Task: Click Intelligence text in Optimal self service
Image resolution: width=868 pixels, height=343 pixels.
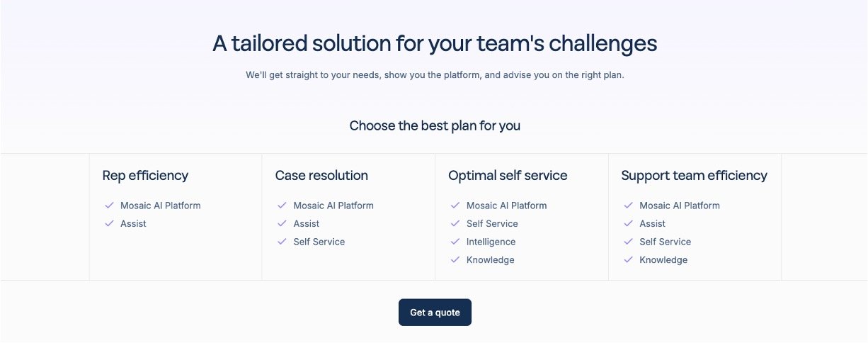Action: click(x=491, y=242)
